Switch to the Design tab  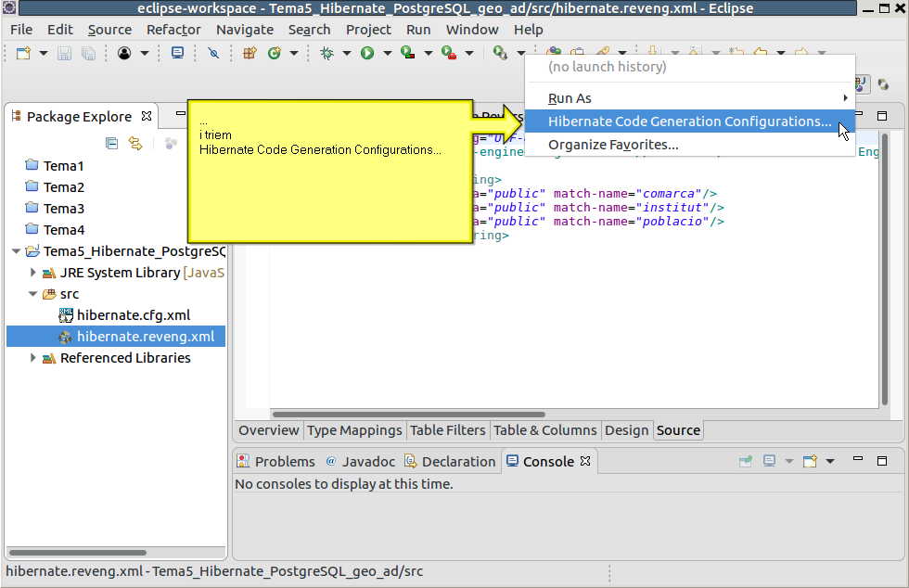627,430
